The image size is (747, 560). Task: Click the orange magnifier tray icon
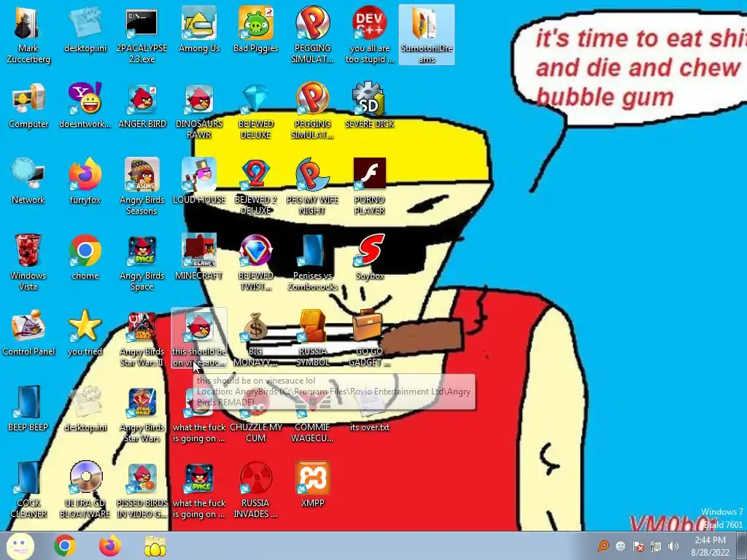(603, 545)
